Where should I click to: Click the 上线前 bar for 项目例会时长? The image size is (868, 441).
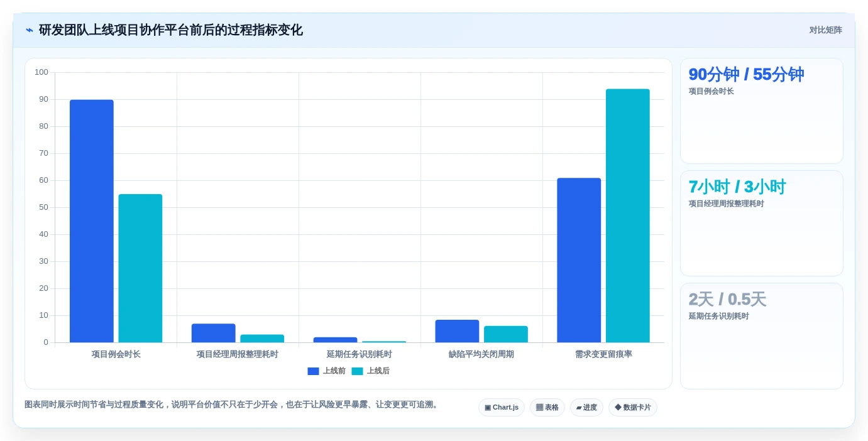(92, 221)
